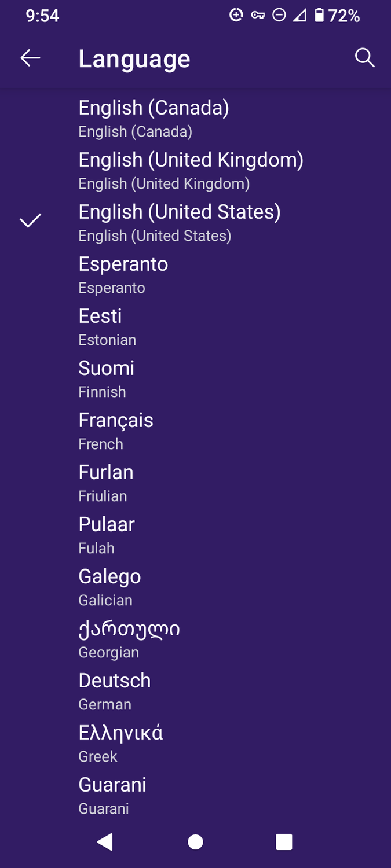Choose Français from the language list

tap(115, 420)
